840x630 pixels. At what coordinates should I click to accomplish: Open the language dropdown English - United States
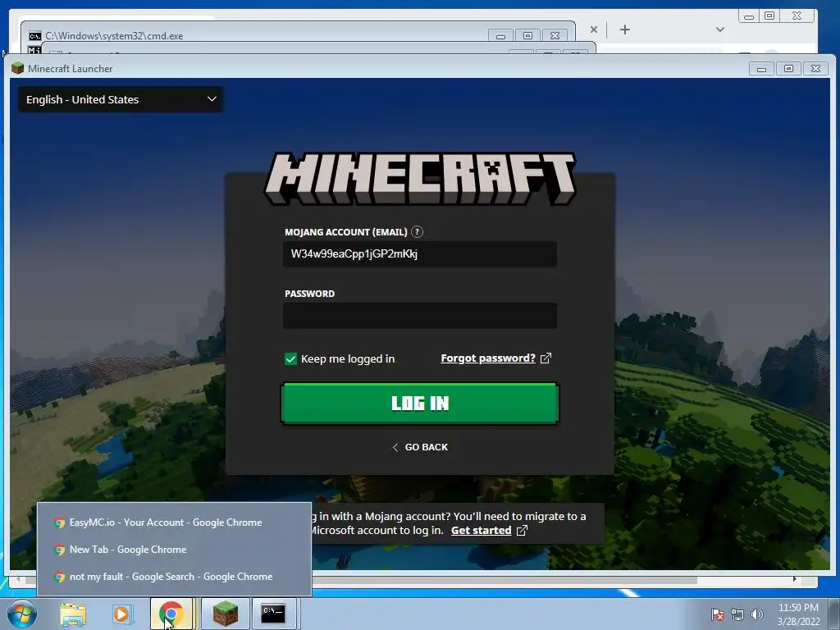pos(121,99)
